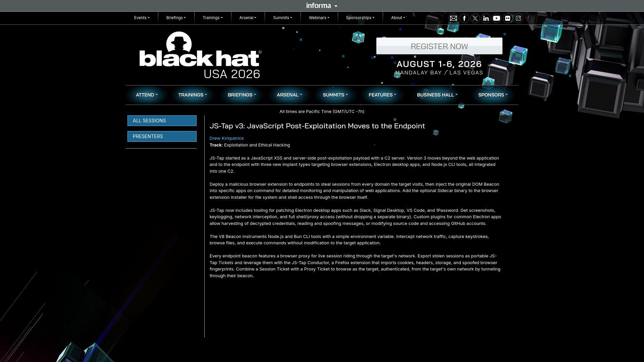Open the Sponsorships dropdown
The height and width of the screenshot is (362, 644).
coord(360,18)
